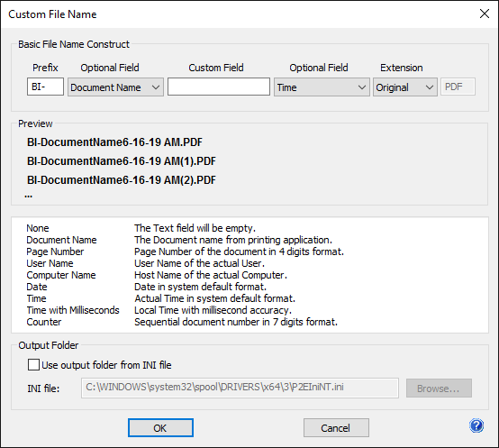The height and width of the screenshot is (448, 499).
Task: Click the OK button
Action: [160, 428]
